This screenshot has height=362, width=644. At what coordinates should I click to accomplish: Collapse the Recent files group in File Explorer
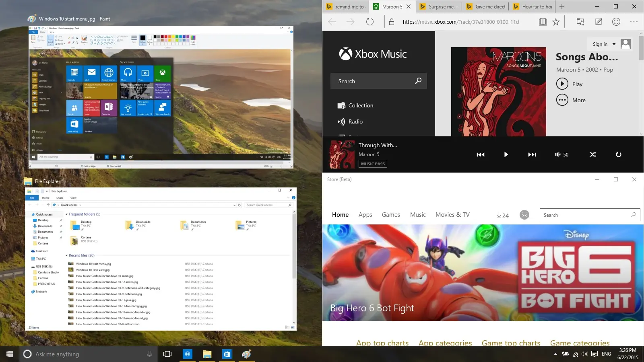pyautogui.click(x=67, y=255)
